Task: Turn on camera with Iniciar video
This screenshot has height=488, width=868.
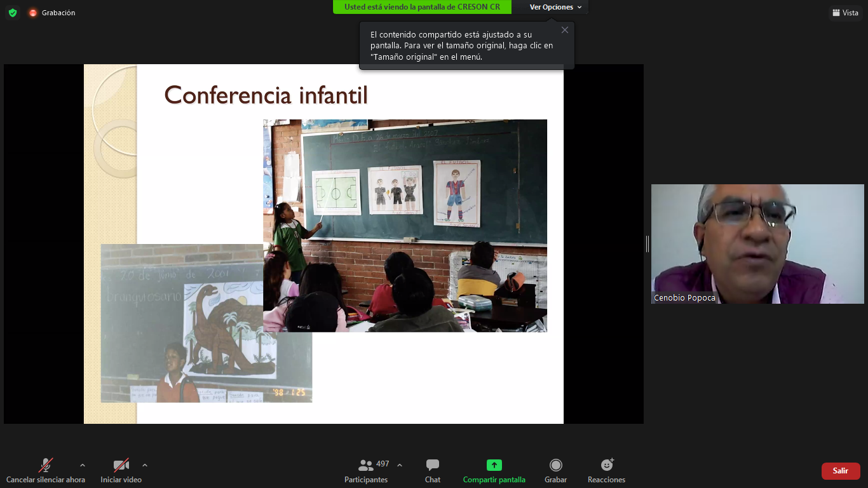Action: tap(121, 471)
